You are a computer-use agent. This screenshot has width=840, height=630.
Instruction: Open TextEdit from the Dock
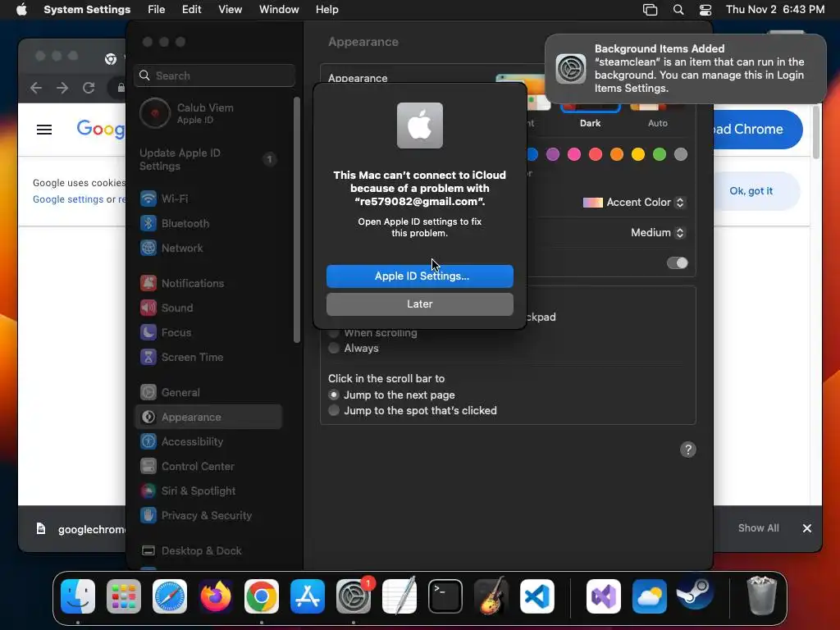399,596
